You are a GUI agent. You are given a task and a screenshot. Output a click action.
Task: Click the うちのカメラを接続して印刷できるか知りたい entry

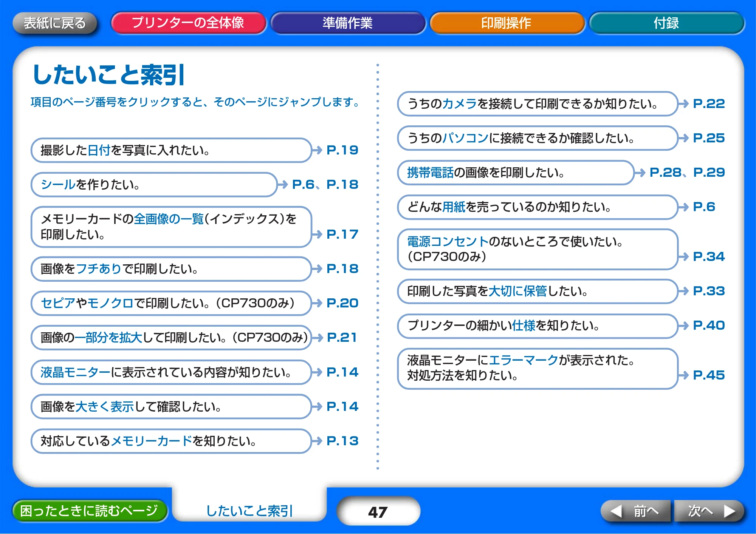(538, 103)
